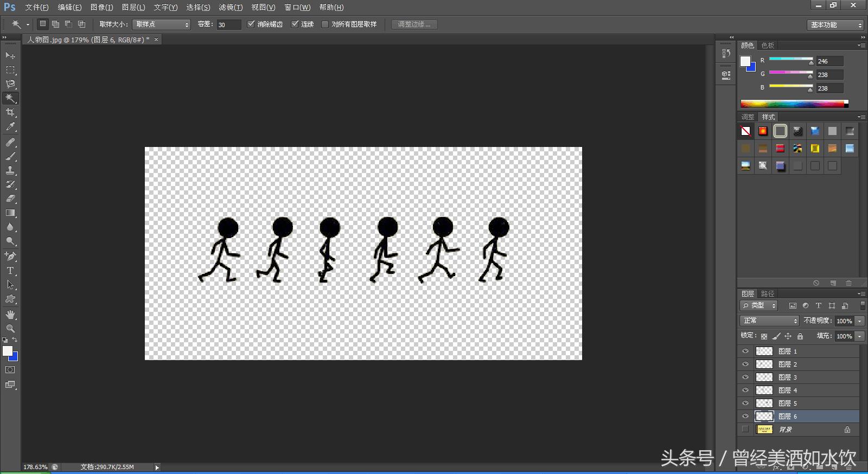Switch to the 路径 paths tab
This screenshot has width=868, height=474.
point(768,294)
